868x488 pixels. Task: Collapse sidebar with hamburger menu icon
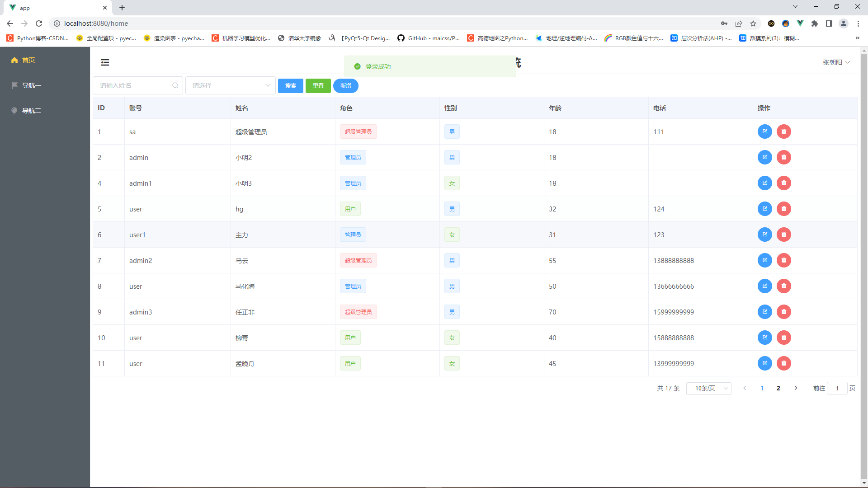pos(105,62)
